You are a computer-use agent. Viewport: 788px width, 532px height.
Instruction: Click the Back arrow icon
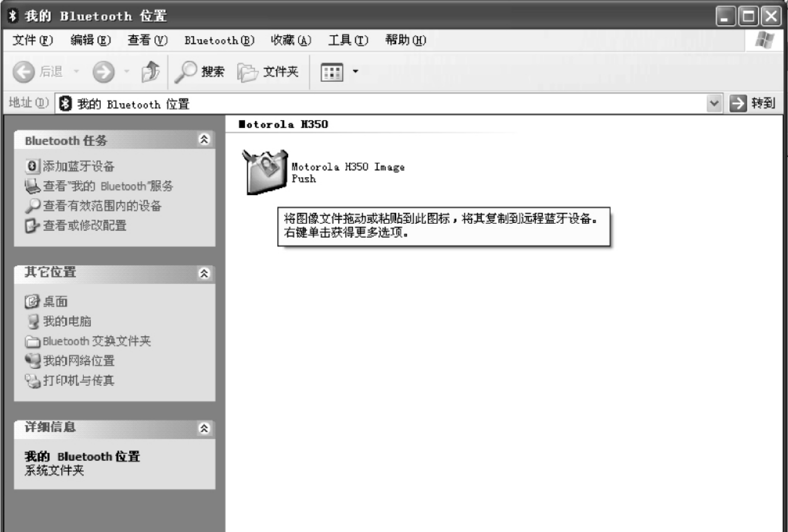click(x=24, y=72)
